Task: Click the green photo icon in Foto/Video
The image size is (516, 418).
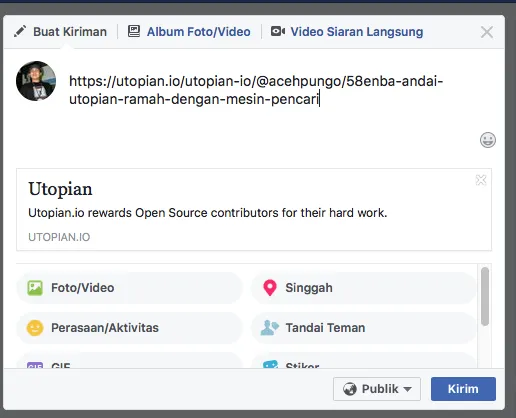Action: pyautogui.click(x=35, y=288)
